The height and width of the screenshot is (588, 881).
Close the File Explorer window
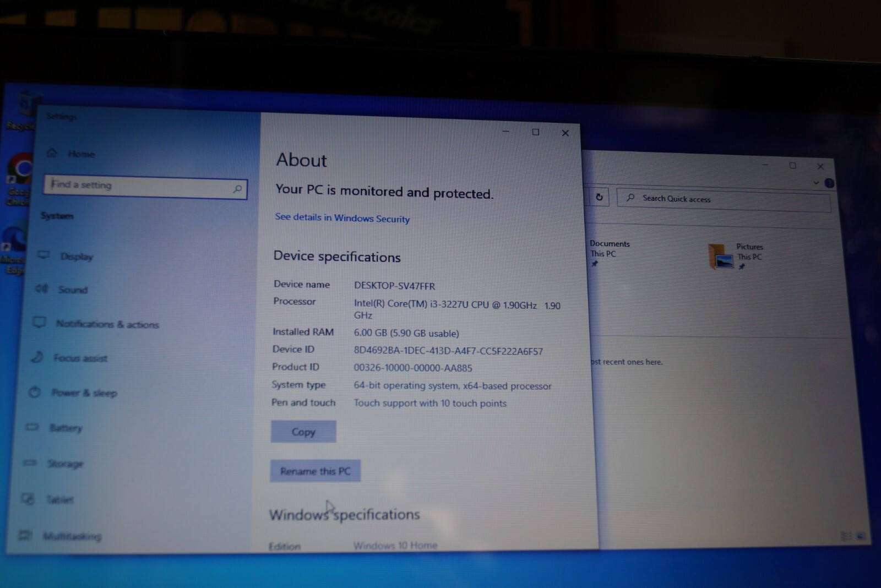[x=820, y=166]
